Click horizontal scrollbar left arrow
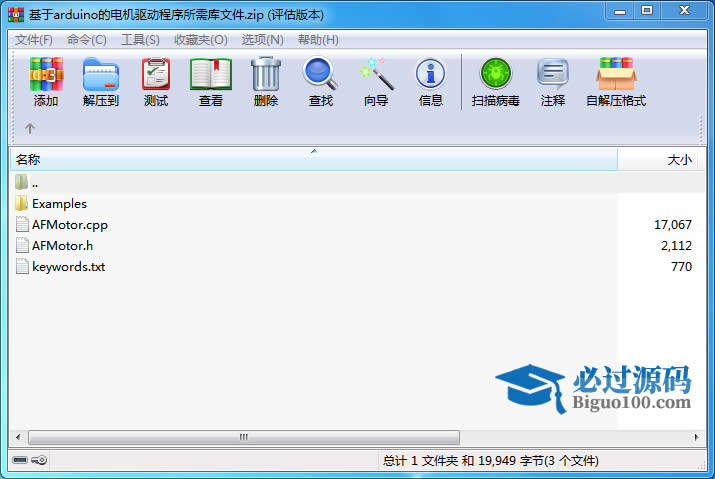715x479 pixels. pyautogui.click(x=18, y=437)
